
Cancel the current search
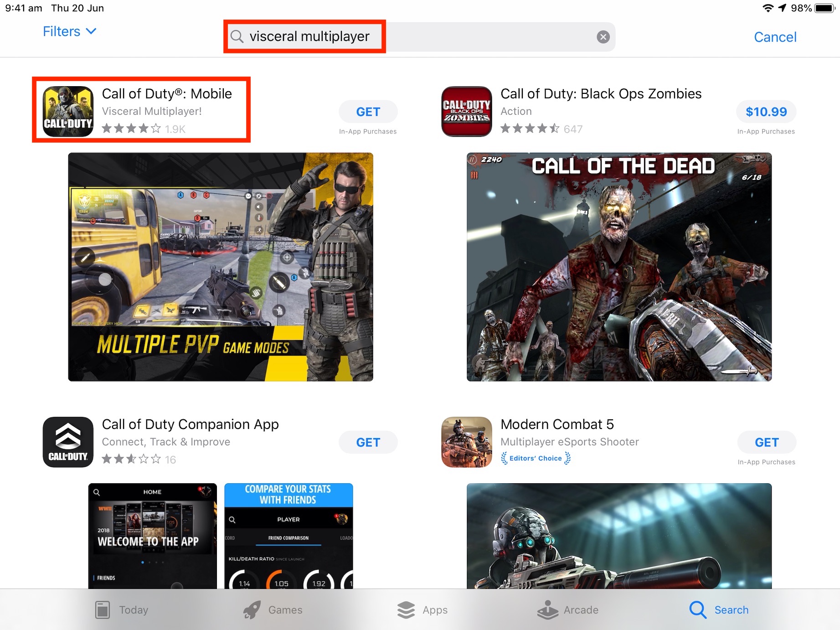click(x=775, y=37)
